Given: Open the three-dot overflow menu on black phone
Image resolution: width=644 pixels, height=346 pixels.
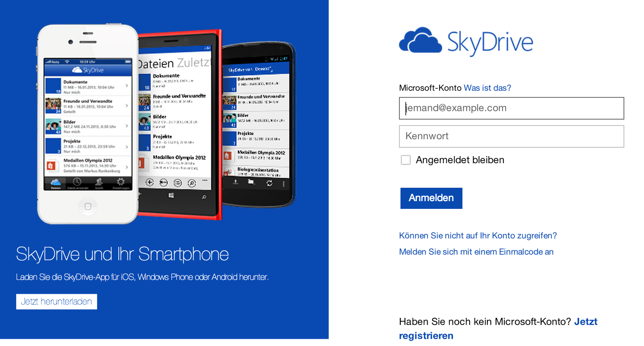Looking at the screenshot, I should tap(284, 184).
